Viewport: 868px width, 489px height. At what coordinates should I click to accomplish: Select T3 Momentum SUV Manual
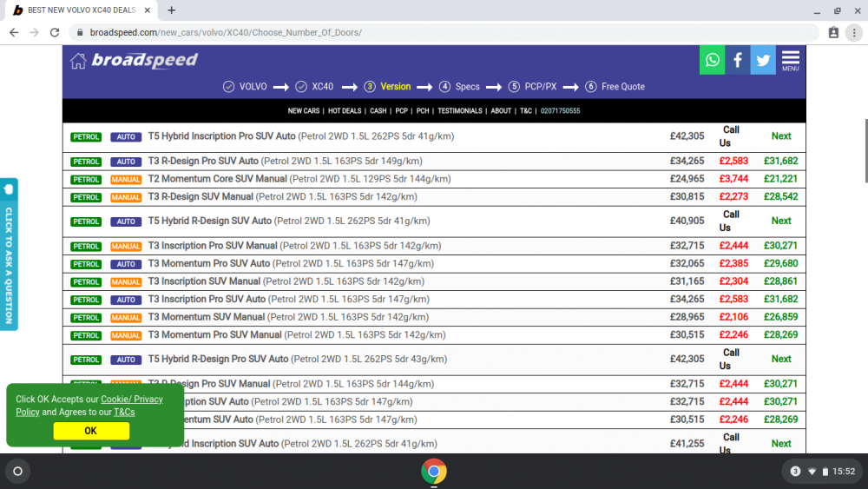point(288,317)
